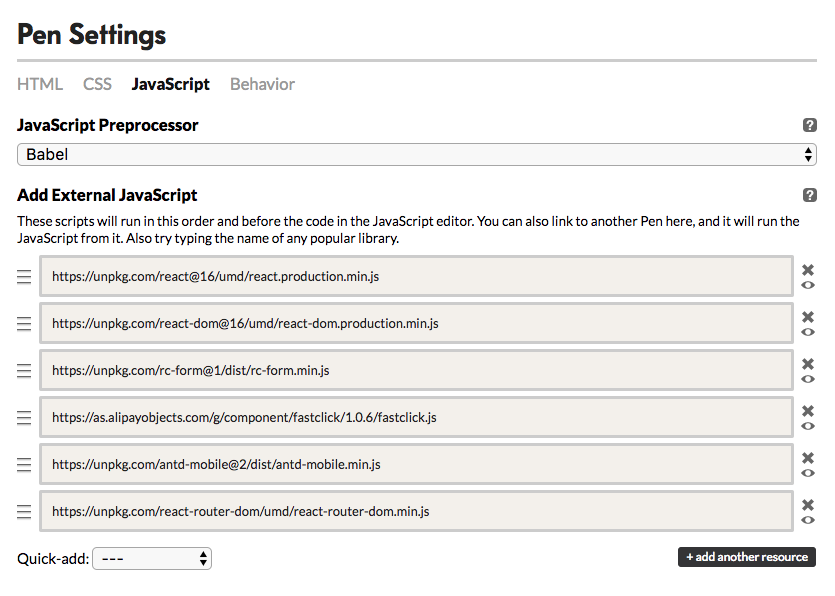Viewport: 835px width, 596px height.
Task: Switch to the Behavior tab
Action: tap(261, 84)
